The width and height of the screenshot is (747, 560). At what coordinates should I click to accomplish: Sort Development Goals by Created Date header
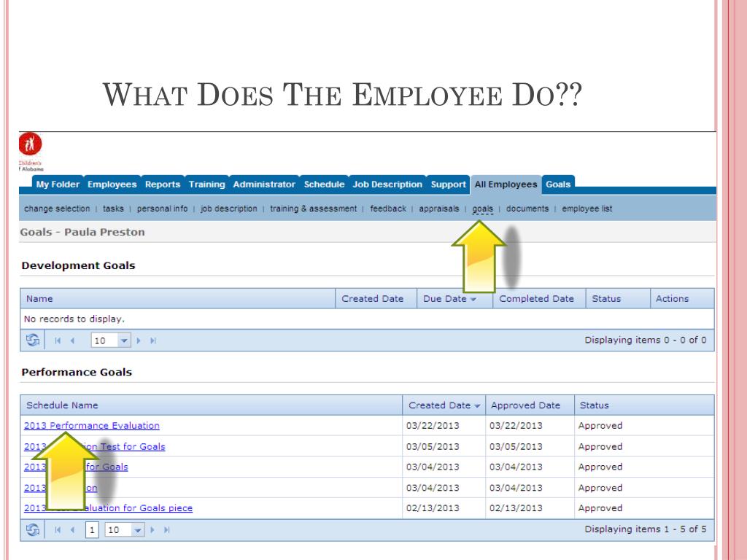click(376, 298)
